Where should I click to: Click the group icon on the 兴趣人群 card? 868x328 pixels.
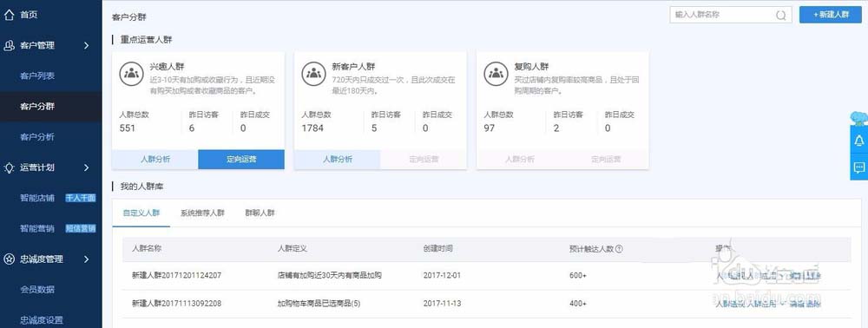(131, 74)
